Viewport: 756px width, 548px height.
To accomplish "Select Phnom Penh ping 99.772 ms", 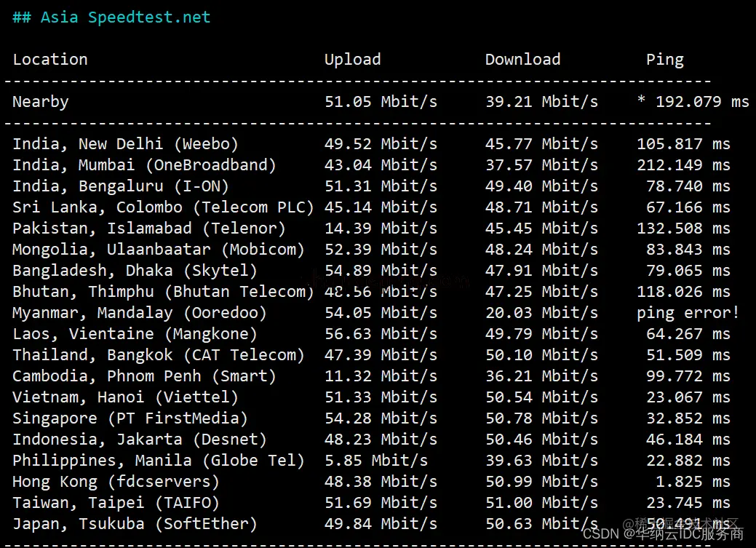I will (x=688, y=376).
